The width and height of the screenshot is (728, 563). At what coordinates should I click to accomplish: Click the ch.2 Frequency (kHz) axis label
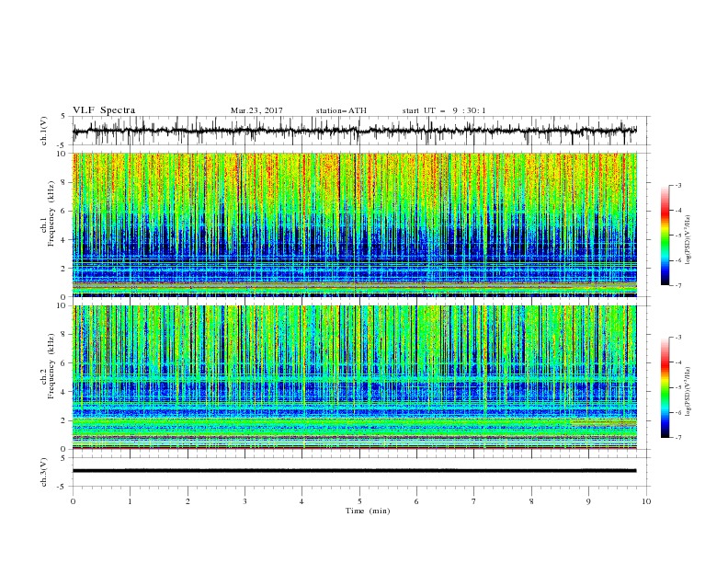click(x=49, y=366)
